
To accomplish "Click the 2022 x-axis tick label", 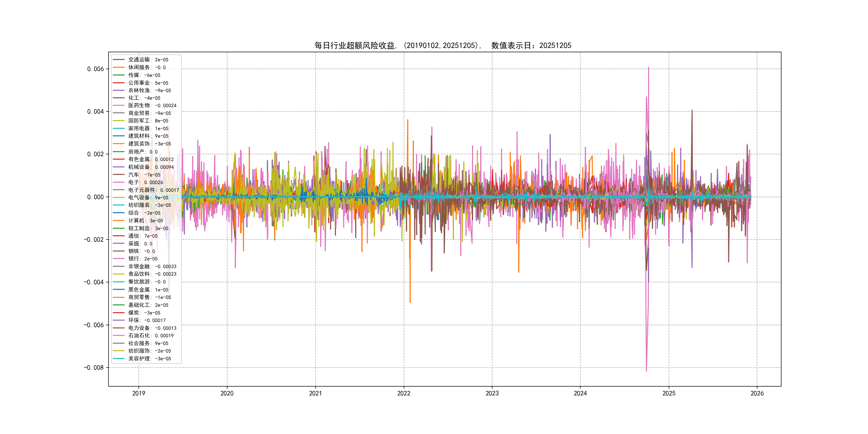I will click(x=404, y=393).
